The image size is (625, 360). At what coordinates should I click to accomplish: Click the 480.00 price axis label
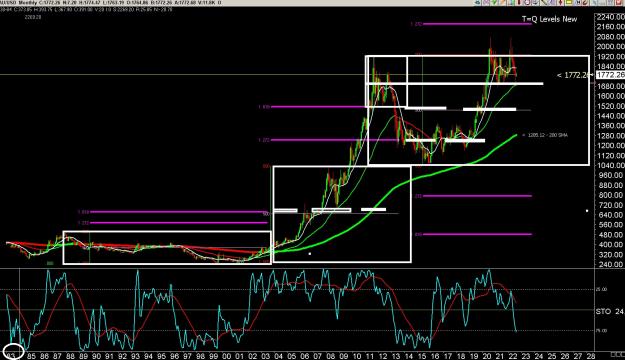[611, 235]
